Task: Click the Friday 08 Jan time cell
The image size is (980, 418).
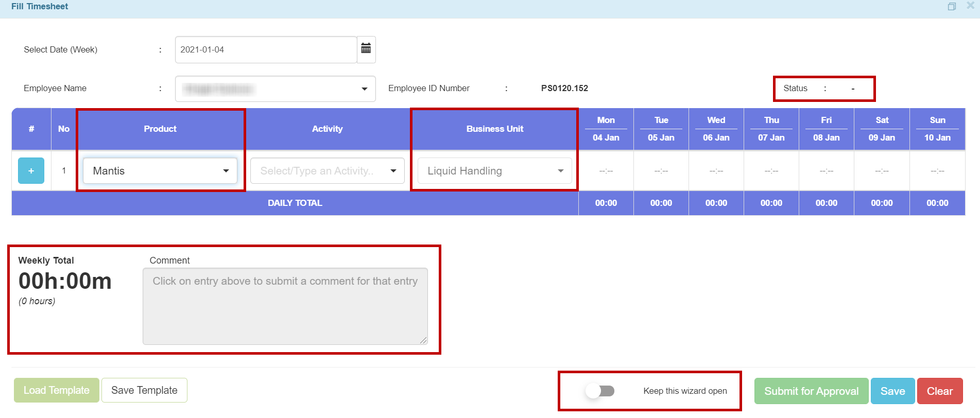Action: [826, 171]
